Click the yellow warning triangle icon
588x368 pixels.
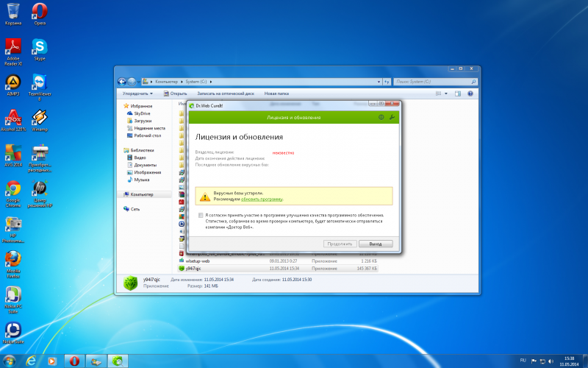pos(205,197)
